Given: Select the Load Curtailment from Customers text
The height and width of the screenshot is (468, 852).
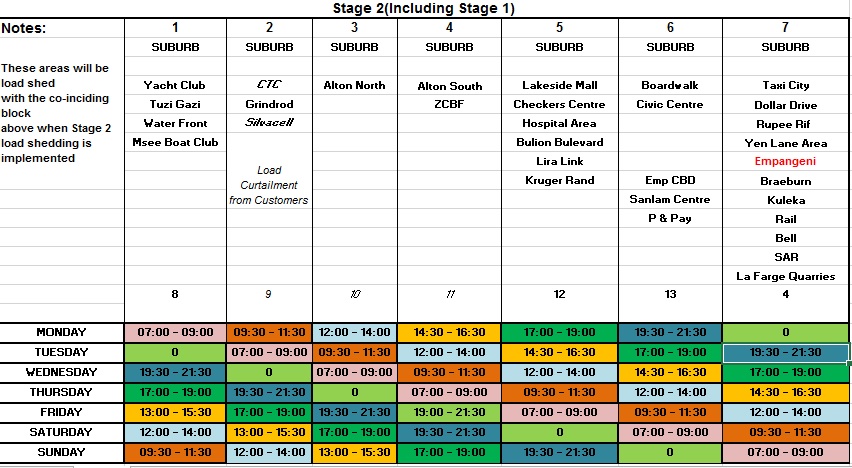Looking at the screenshot, I should [x=269, y=185].
